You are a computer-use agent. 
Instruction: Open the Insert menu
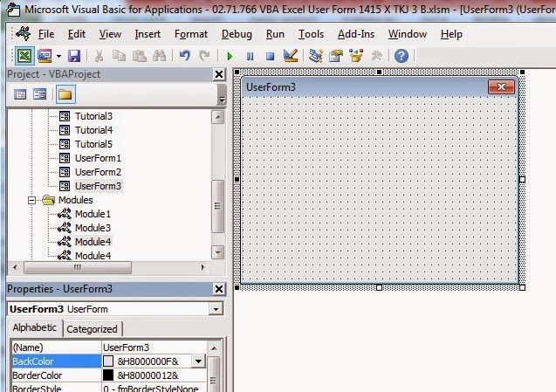coord(148,34)
